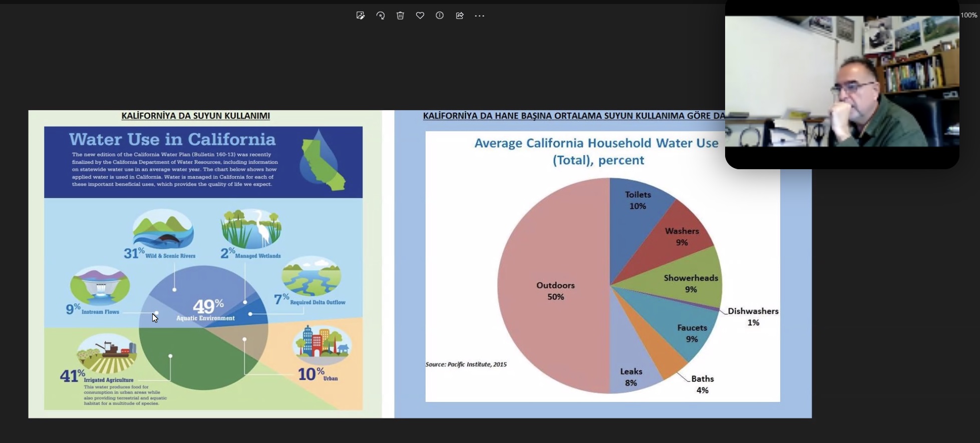This screenshot has height=443, width=980.
Task: Show file info panel via the info icon
Action: click(x=440, y=16)
